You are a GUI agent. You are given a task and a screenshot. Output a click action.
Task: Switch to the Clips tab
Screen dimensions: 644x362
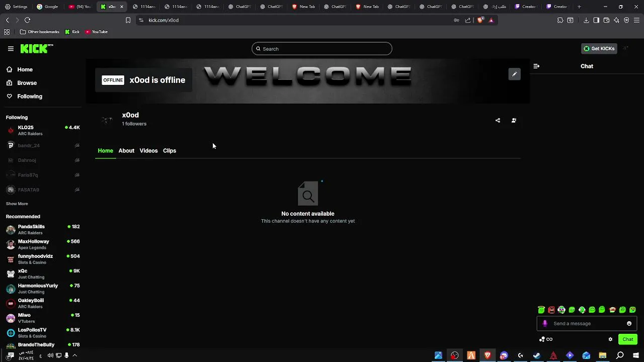pyautogui.click(x=170, y=151)
